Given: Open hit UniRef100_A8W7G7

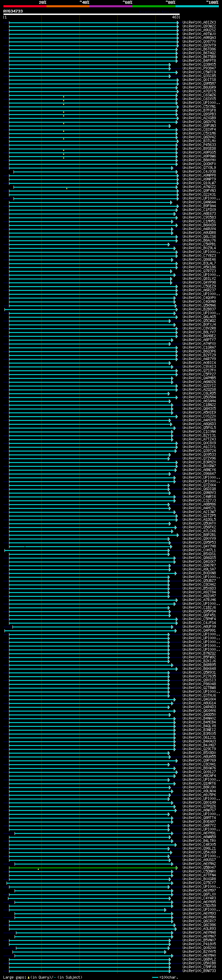Looking at the screenshot, I should pos(199,810).
